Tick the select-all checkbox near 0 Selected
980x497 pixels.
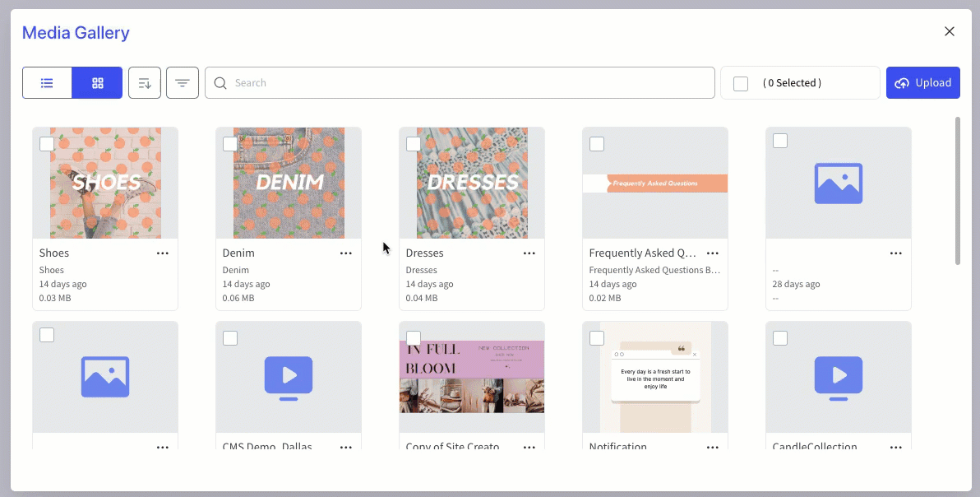point(740,82)
